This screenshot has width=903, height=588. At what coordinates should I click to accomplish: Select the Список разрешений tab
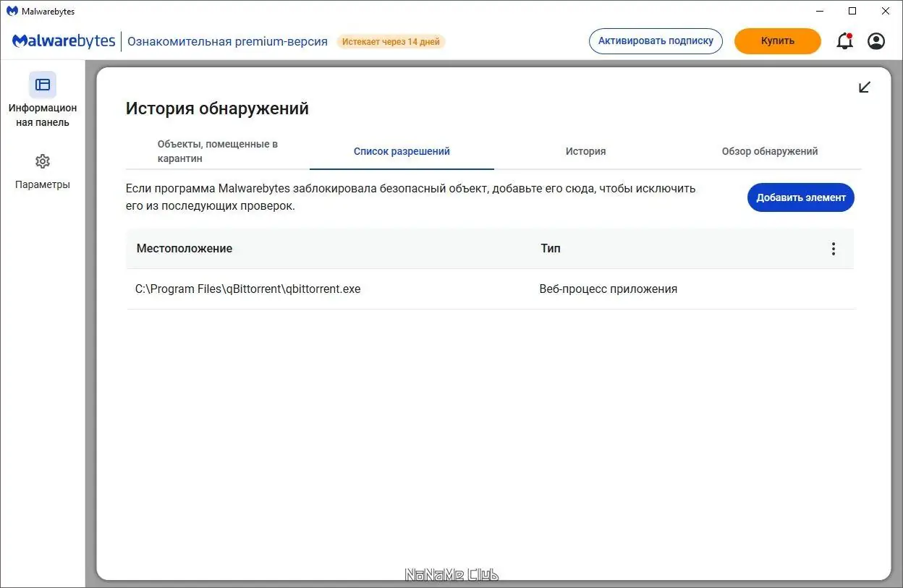pyautogui.click(x=402, y=151)
